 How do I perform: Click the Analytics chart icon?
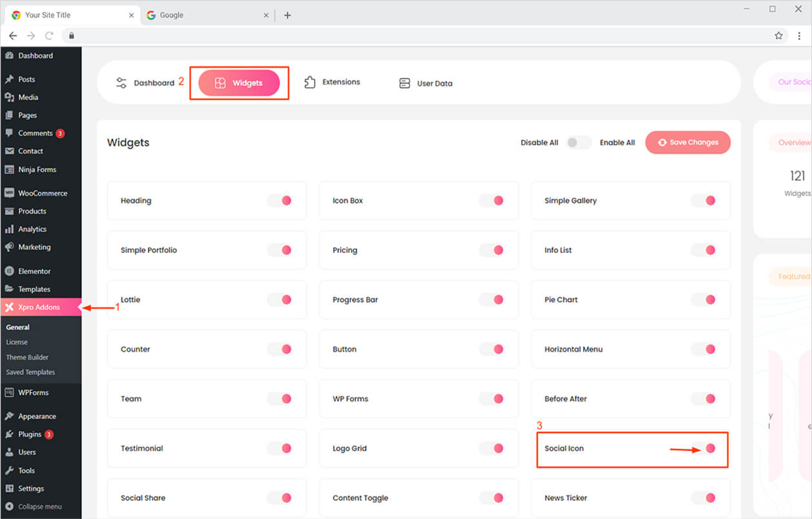(9, 229)
